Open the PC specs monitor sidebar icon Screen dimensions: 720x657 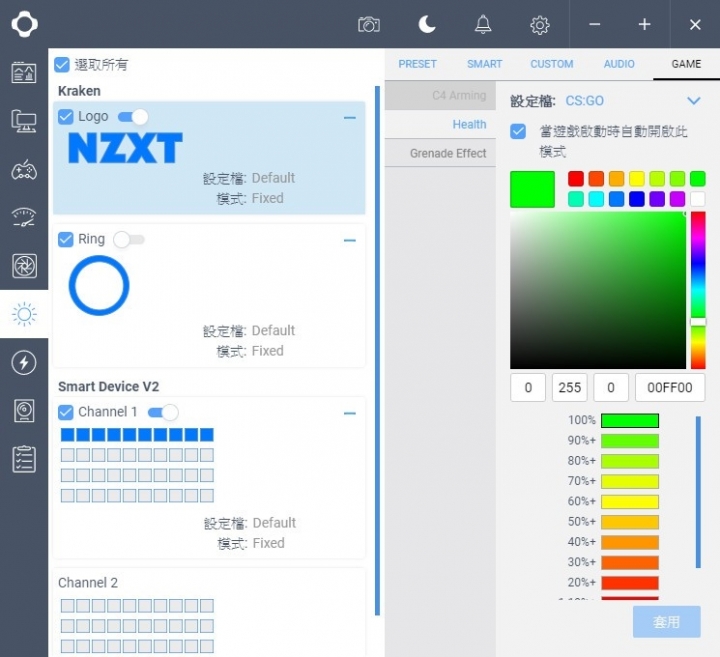pos(24,121)
